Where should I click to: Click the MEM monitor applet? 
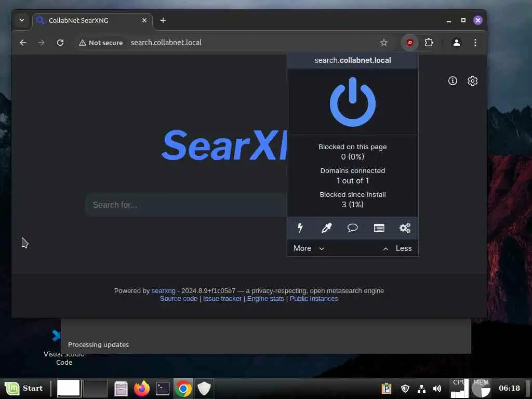pyautogui.click(x=481, y=388)
